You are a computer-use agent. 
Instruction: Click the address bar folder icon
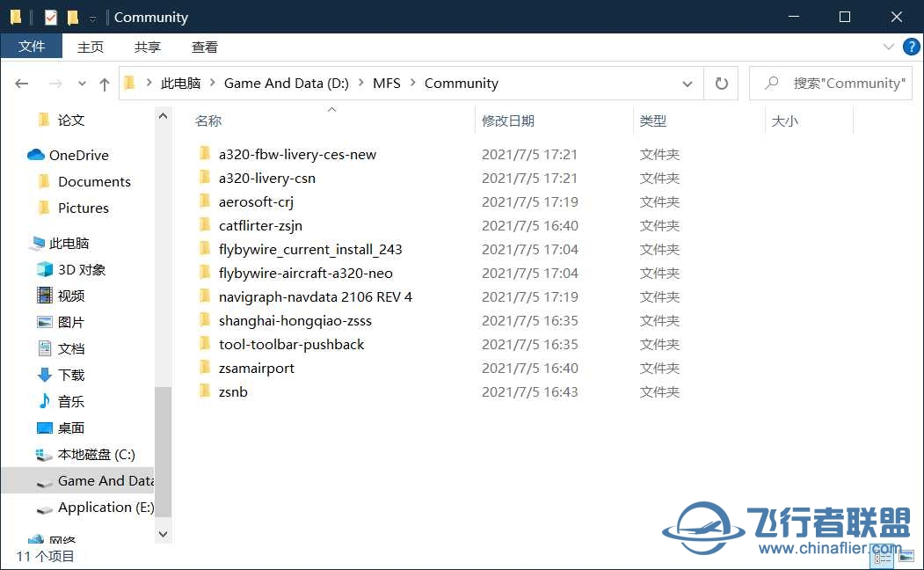[x=129, y=83]
